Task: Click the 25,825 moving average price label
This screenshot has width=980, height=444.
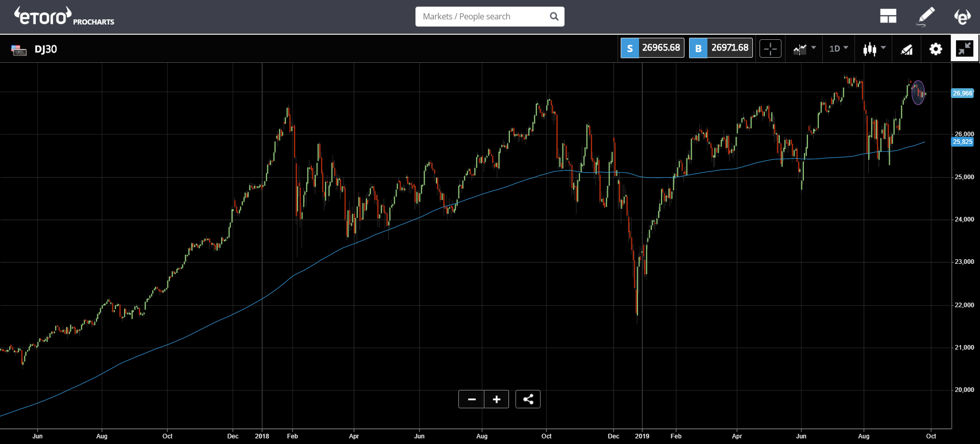Action: pyautogui.click(x=963, y=142)
